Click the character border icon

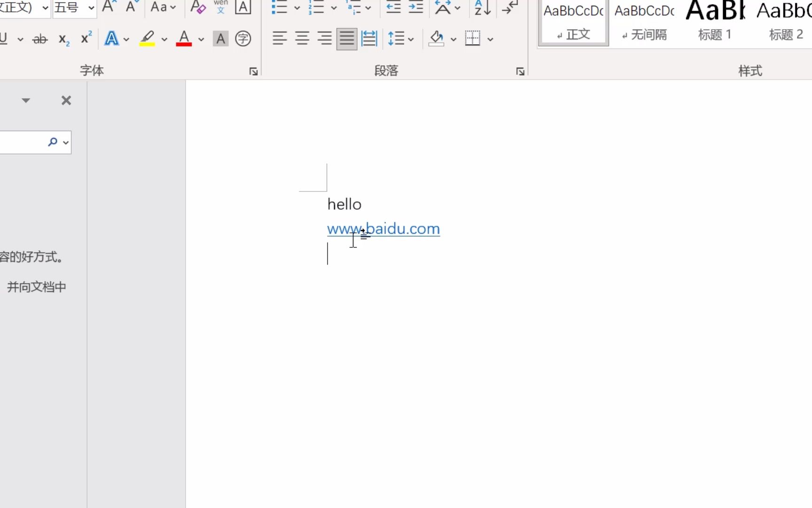(x=243, y=7)
